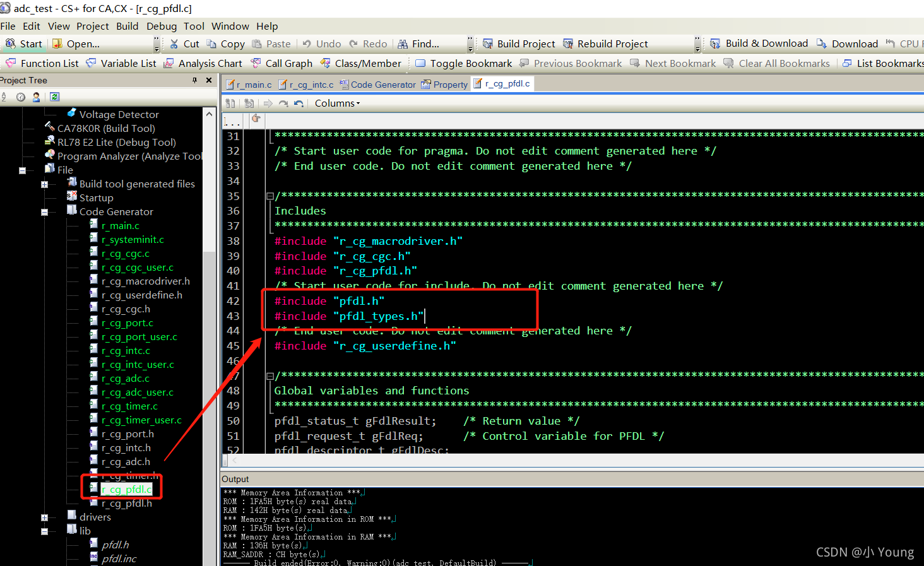Collapse the File tree node
Screen dimensions: 924x566
pos(23,170)
